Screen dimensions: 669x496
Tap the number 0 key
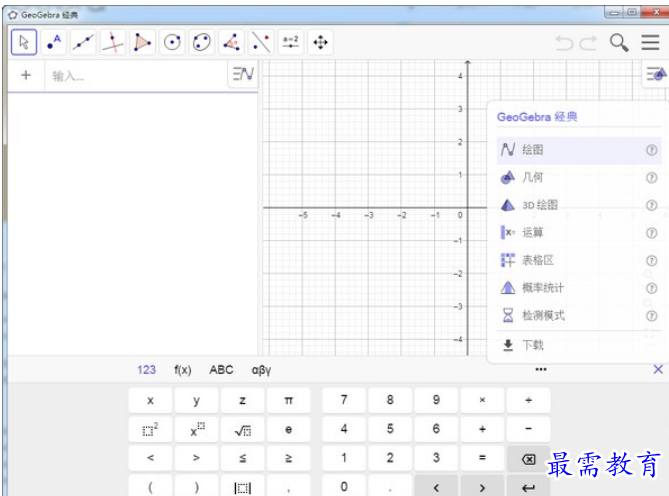[344, 487]
